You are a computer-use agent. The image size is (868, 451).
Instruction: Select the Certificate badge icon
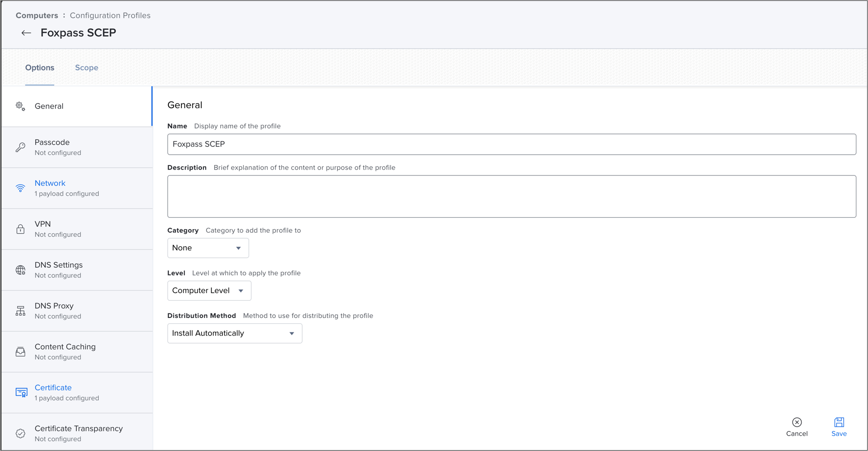coord(21,392)
